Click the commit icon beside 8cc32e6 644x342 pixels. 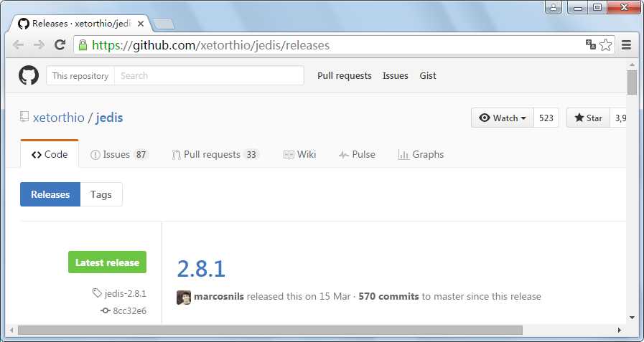(x=106, y=311)
